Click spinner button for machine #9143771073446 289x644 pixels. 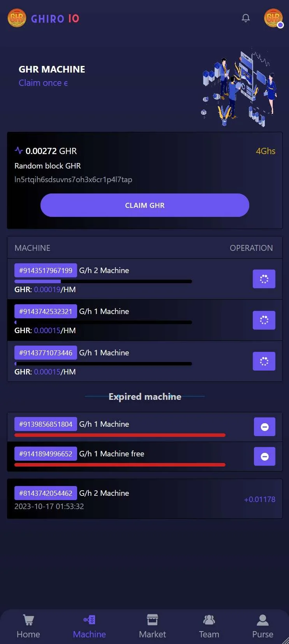click(x=264, y=361)
